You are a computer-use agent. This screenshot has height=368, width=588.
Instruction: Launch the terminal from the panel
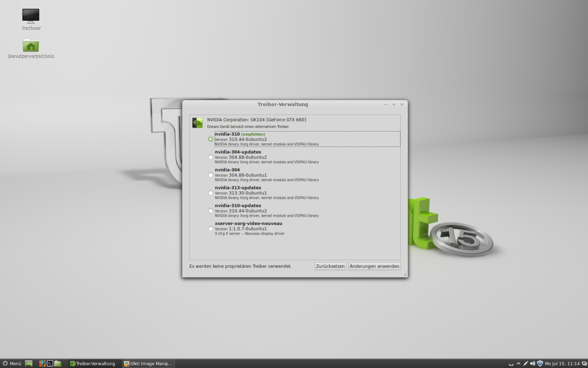click(x=50, y=363)
